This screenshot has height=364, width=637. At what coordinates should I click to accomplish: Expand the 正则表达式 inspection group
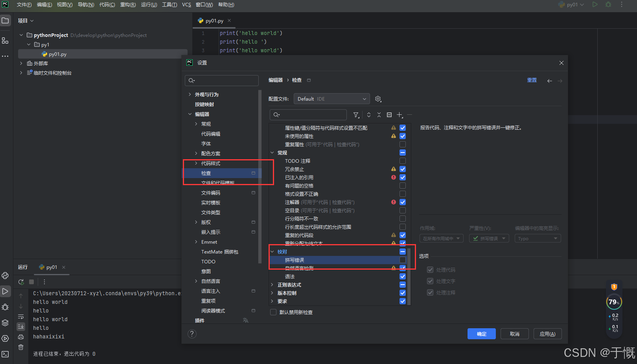pyautogui.click(x=272, y=285)
